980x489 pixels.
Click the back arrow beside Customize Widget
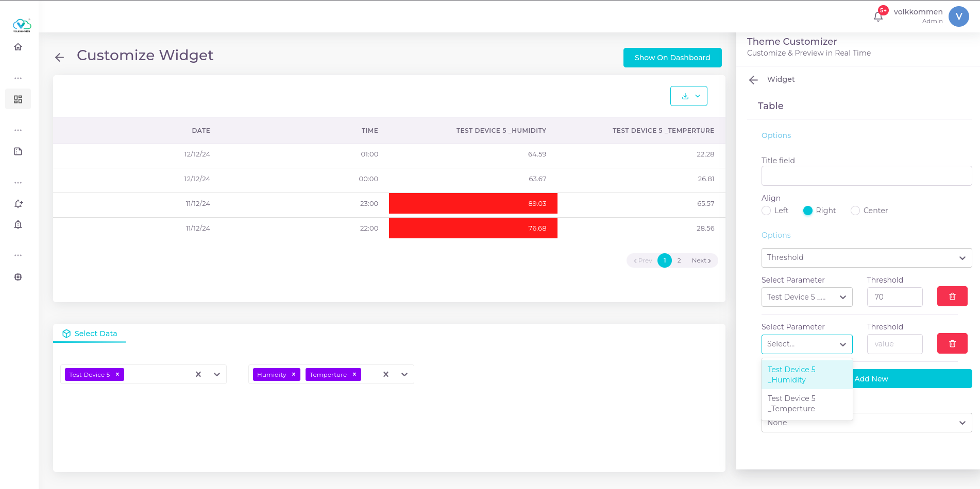point(60,58)
